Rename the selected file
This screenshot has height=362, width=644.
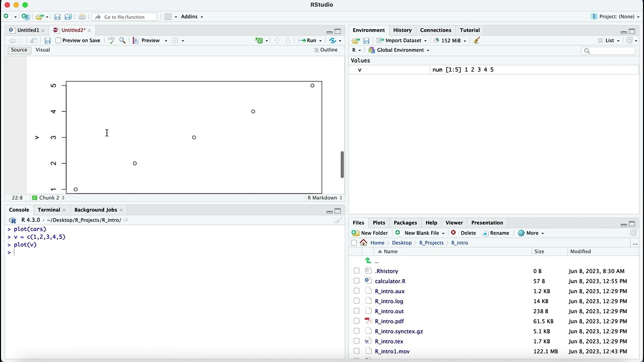[x=495, y=233]
